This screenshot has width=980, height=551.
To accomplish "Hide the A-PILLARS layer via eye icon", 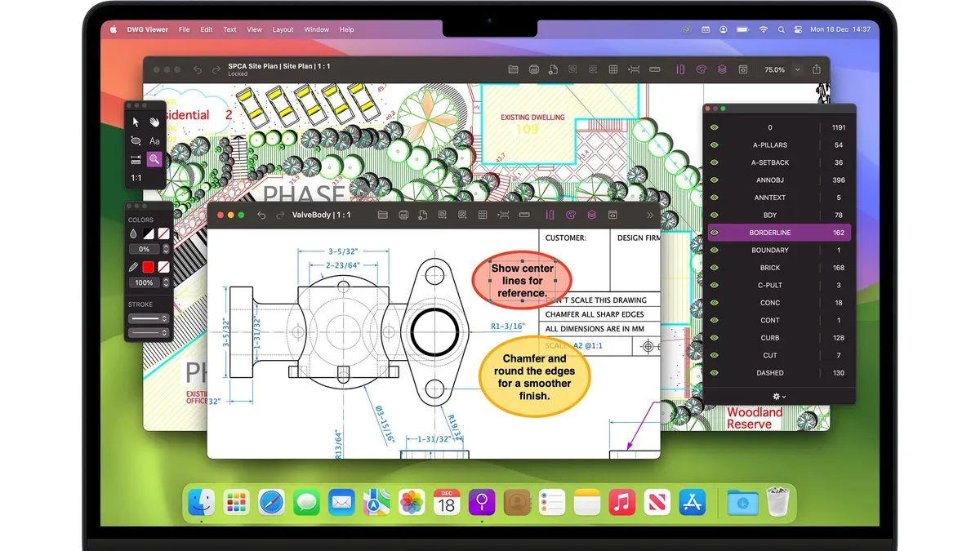I will (x=715, y=145).
